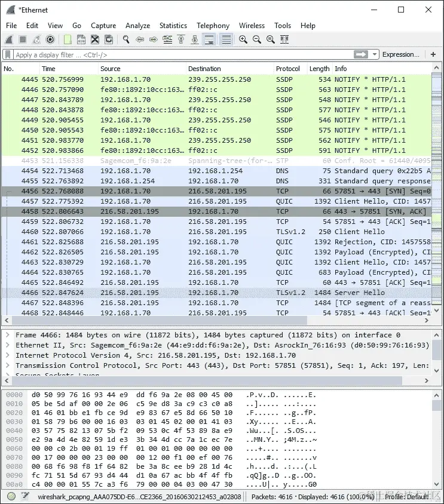
Task: Open capture file properties icon in status bar
Action: tap(25, 497)
